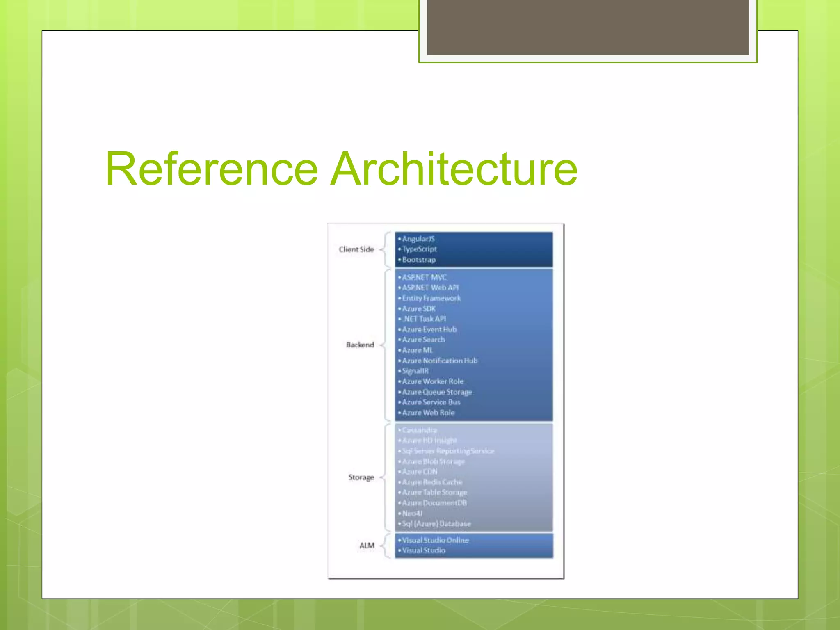Click the Azure Web Role bullet
Screen dimensions: 840x630
click(x=428, y=413)
